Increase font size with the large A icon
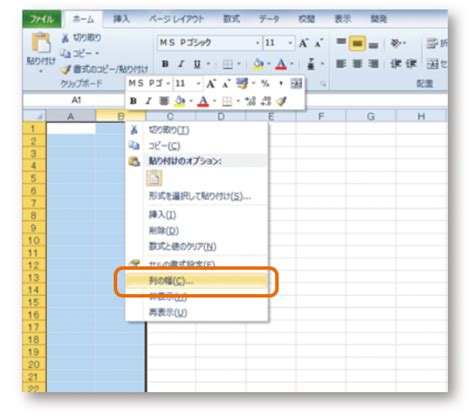Viewport: 474px width, 419px height. (303, 43)
